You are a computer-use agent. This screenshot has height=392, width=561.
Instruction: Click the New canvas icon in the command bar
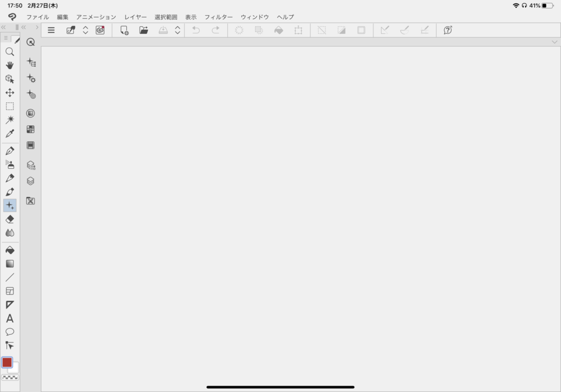coord(124,30)
